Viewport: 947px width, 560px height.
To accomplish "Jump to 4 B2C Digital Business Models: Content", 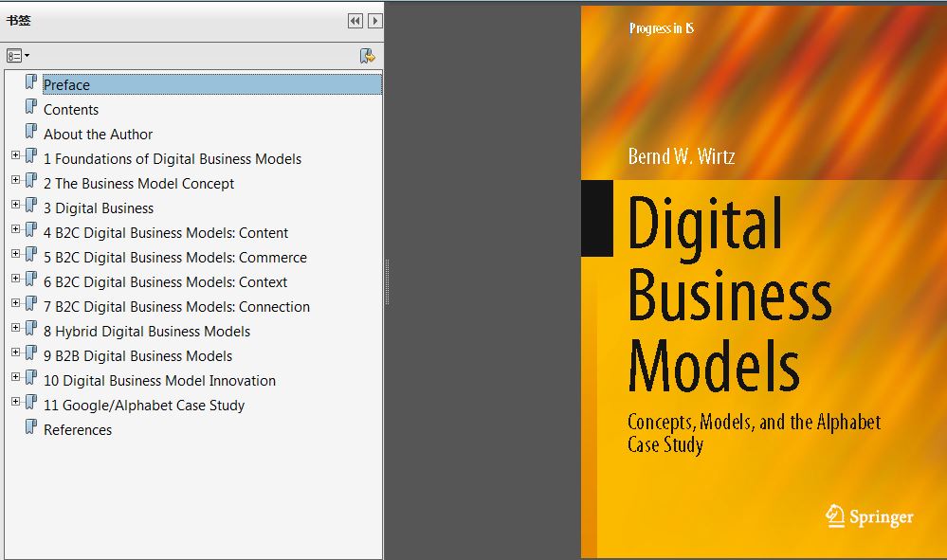I will tap(166, 233).
